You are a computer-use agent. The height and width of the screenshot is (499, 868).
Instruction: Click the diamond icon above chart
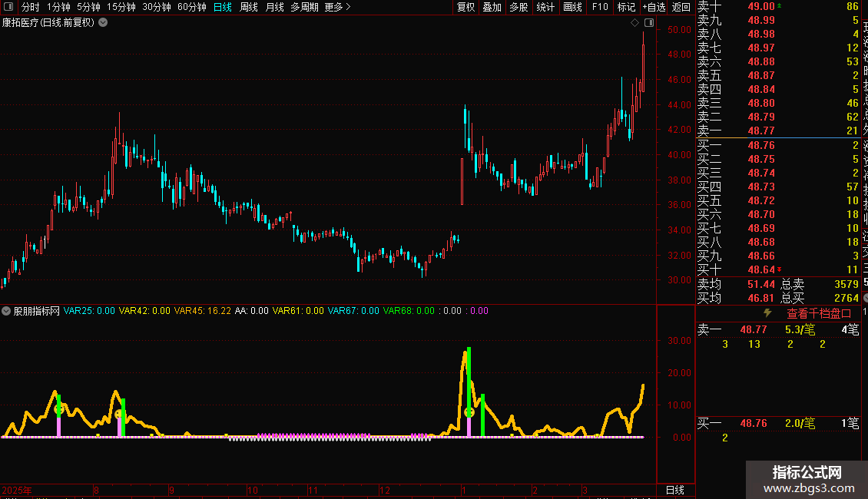(635, 23)
